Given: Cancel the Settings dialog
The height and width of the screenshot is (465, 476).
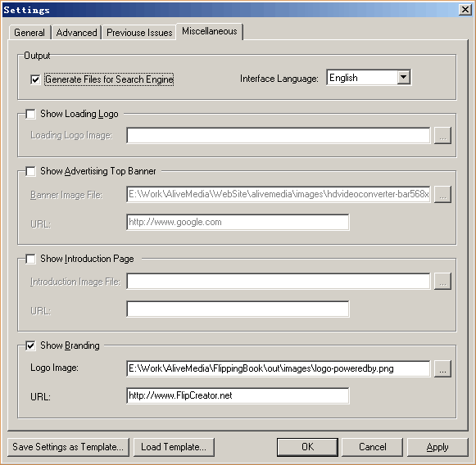Looking at the screenshot, I should (x=373, y=447).
